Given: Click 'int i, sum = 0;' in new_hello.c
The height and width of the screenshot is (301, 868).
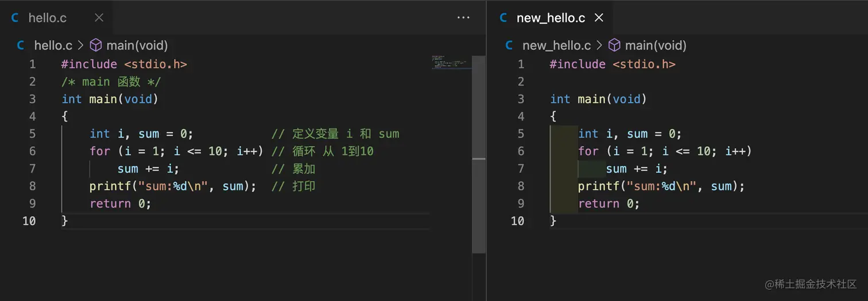Looking at the screenshot, I should [x=630, y=134].
